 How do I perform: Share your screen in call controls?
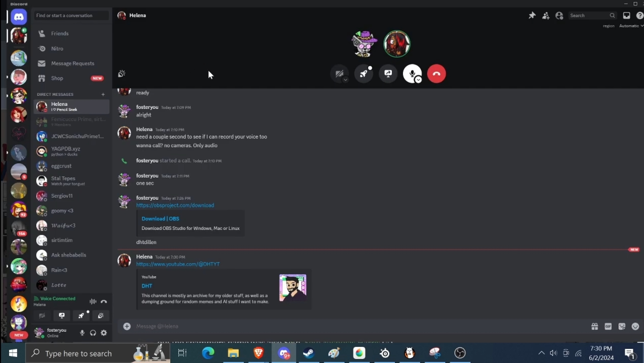pyautogui.click(x=388, y=74)
